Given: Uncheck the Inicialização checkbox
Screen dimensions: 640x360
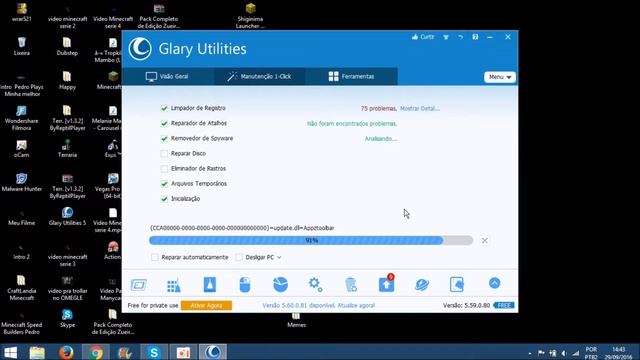Looking at the screenshot, I should [x=164, y=199].
